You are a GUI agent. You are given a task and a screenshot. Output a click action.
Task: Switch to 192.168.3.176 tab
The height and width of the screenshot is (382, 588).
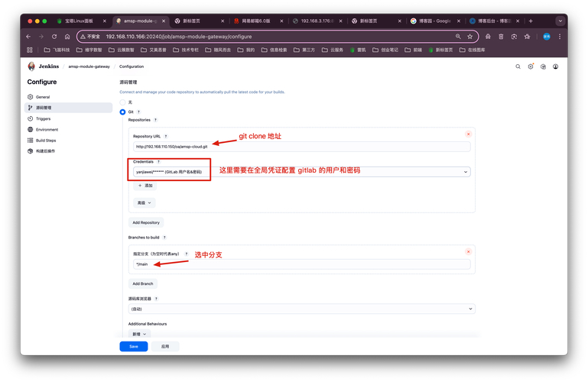pyautogui.click(x=317, y=21)
